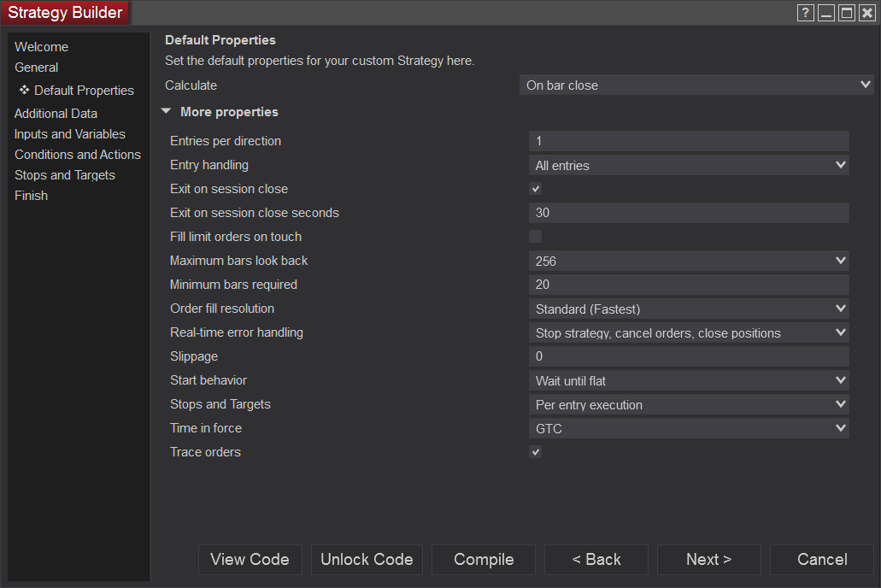The height and width of the screenshot is (588, 881).
Task: Click the Next button
Action: (709, 560)
